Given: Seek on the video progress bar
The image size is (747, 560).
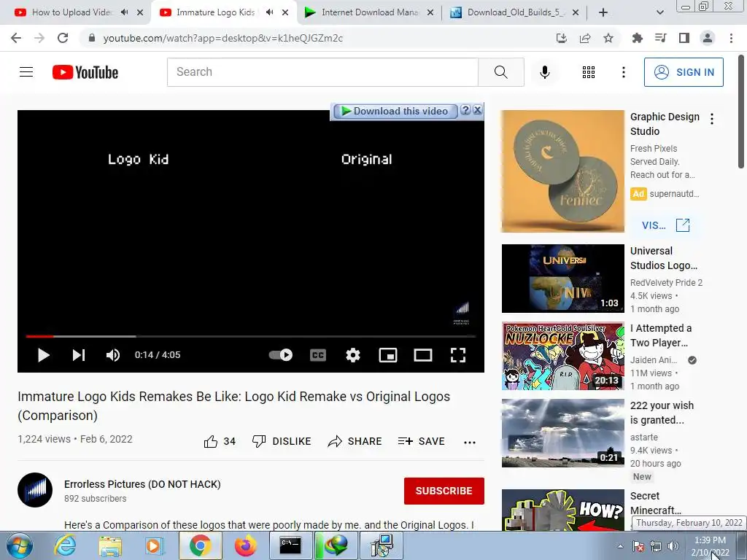Looking at the screenshot, I should [x=251, y=336].
